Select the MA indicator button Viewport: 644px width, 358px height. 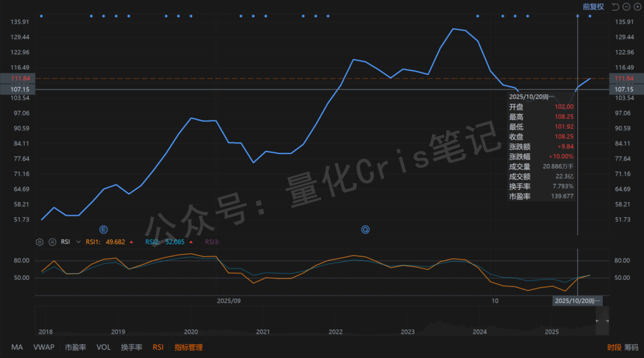[x=17, y=347]
